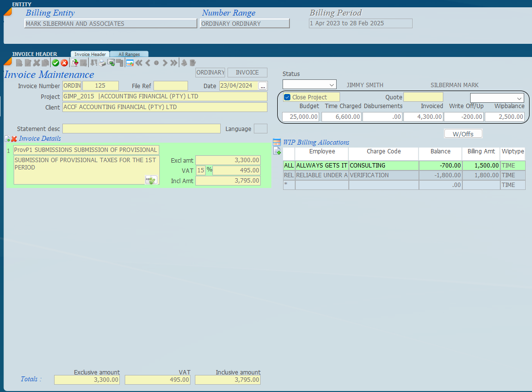Open date picker with ellipsis button
The image size is (532, 392).
tap(263, 86)
